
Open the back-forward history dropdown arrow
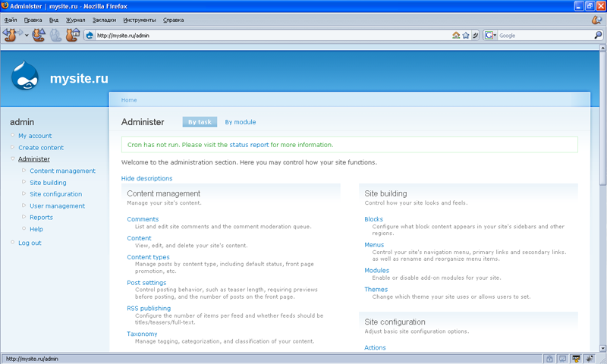27,36
